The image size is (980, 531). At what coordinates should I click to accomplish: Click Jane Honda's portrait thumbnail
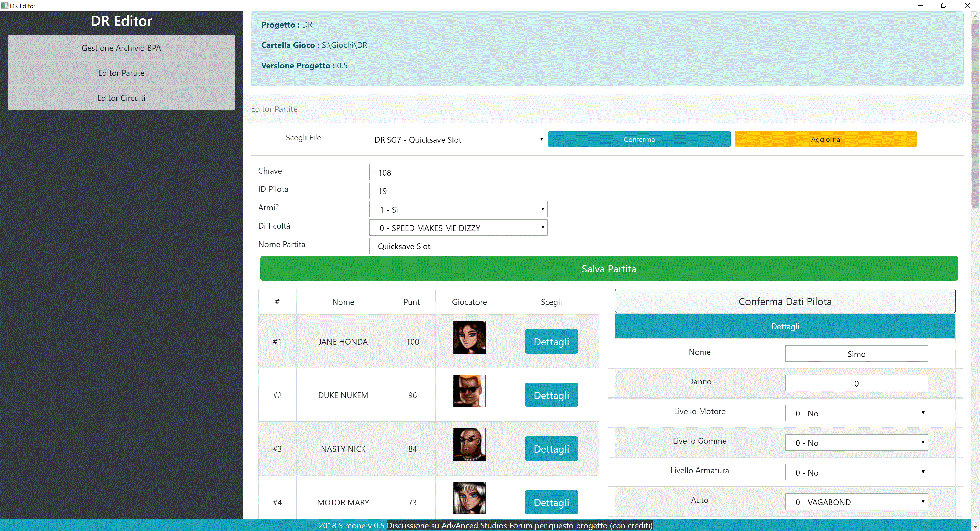point(469,337)
